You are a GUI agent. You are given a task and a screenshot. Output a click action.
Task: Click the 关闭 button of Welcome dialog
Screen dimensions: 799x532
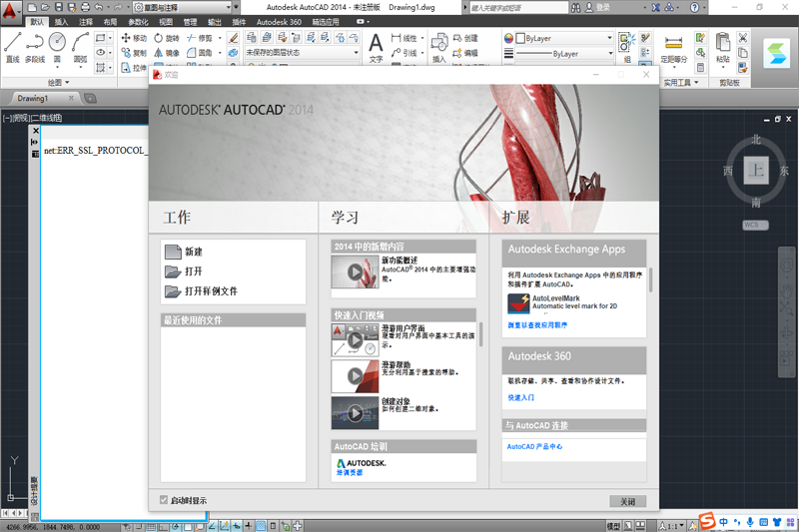click(628, 501)
